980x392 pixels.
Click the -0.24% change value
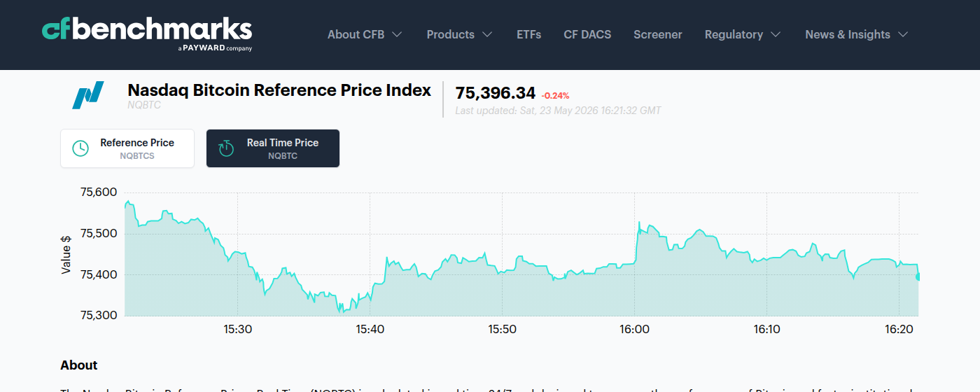pyautogui.click(x=556, y=95)
